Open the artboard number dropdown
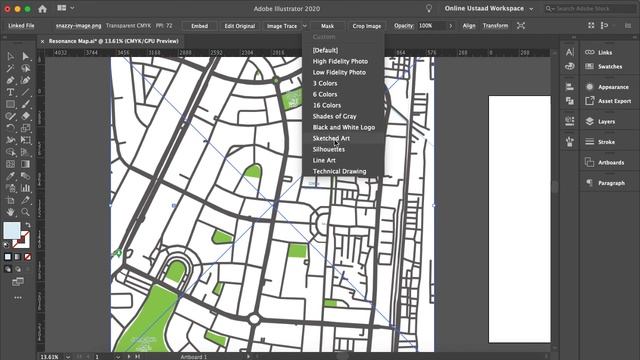The image size is (640, 360). (x=118, y=357)
